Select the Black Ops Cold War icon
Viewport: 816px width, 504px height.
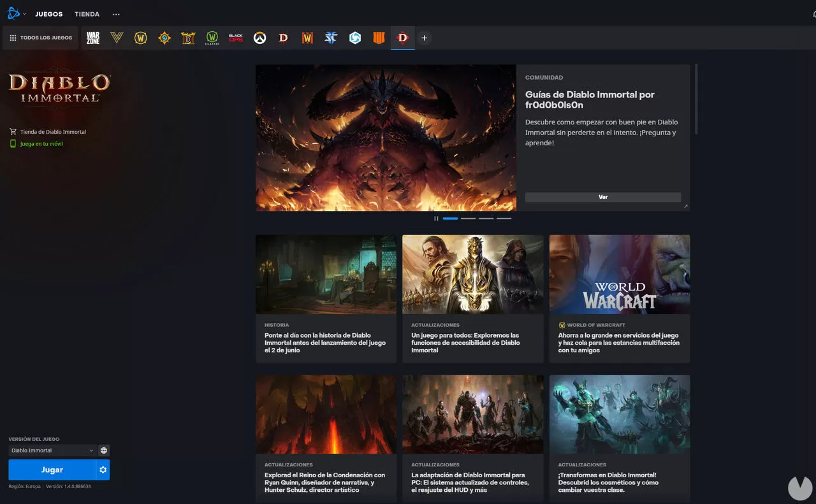click(x=236, y=38)
